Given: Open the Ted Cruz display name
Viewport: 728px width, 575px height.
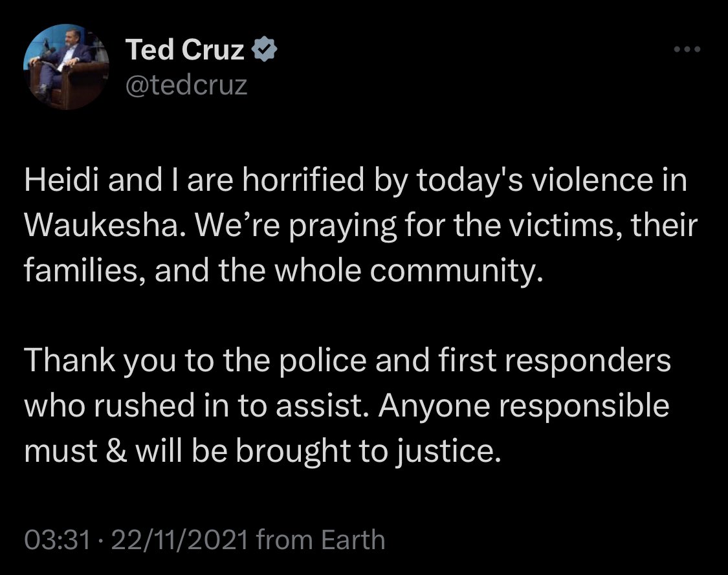Looking at the screenshot, I should coord(185,49).
